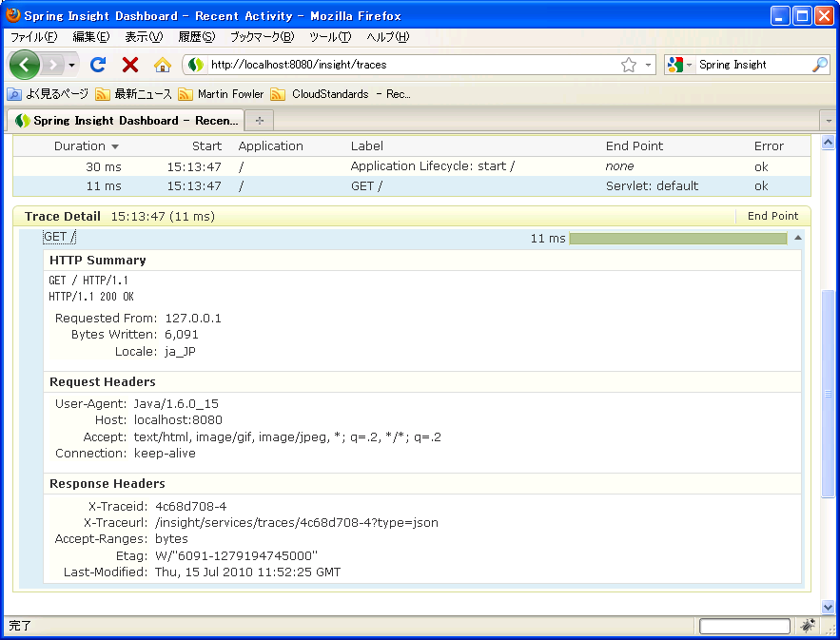
Task: Open the address bar history dropdown
Action: click(648, 65)
